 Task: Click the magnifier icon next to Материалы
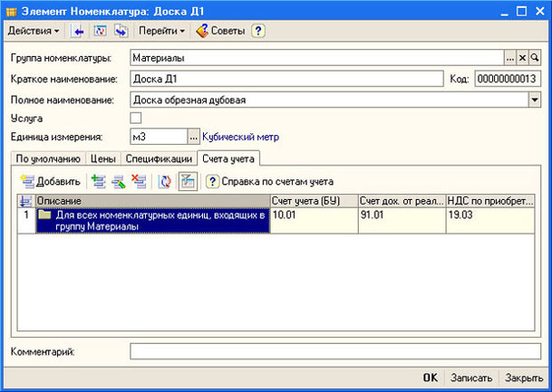535,58
